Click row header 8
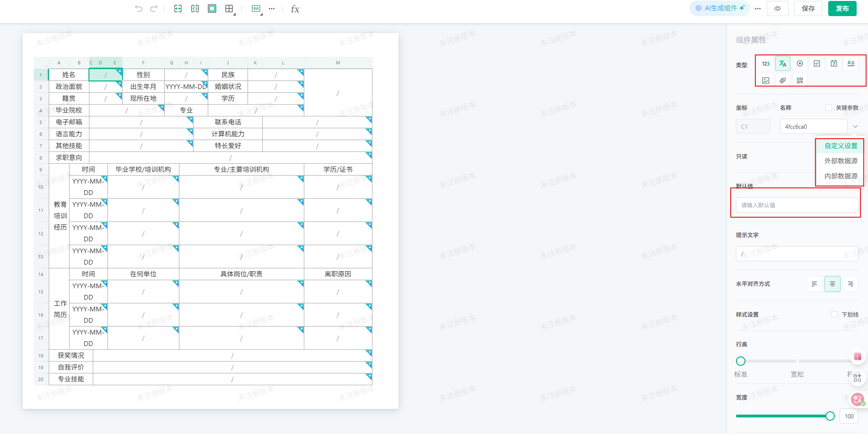This screenshot has height=434, width=868. 41,158
